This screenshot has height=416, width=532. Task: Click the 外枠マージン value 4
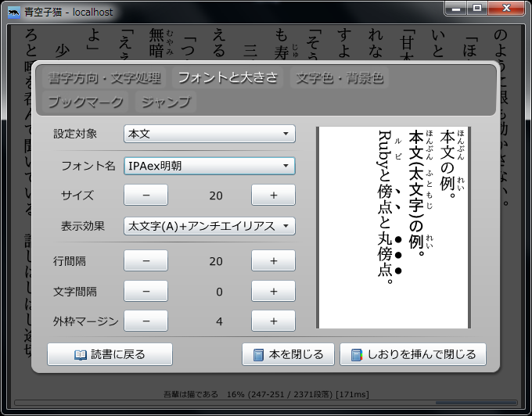pos(219,321)
